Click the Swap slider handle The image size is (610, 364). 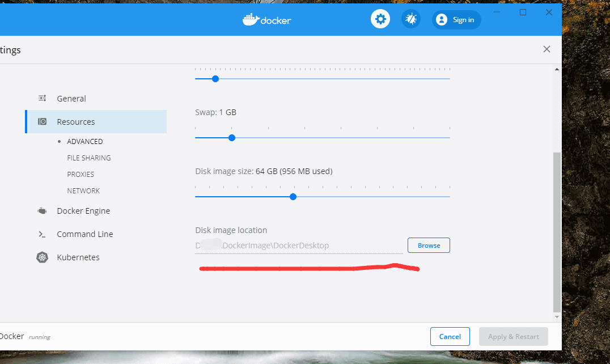pos(232,138)
